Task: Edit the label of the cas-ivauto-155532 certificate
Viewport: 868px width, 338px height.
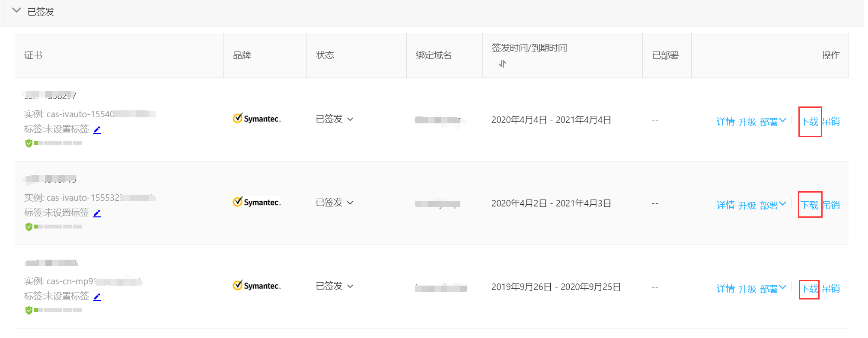Action: [97, 213]
